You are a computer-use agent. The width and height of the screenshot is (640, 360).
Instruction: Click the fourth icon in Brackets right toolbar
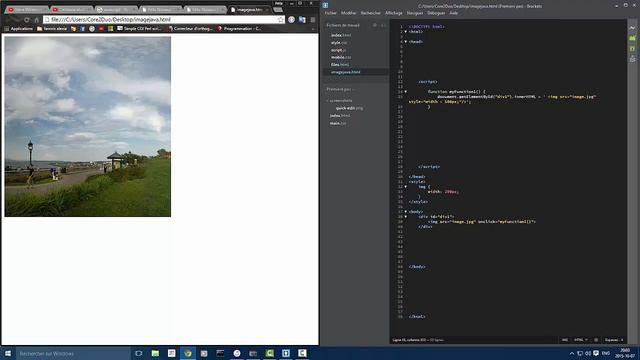pos(632,59)
